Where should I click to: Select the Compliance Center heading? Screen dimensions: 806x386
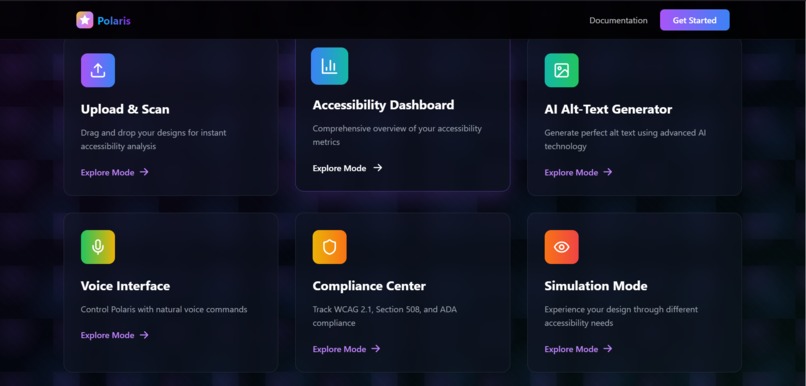[369, 286]
